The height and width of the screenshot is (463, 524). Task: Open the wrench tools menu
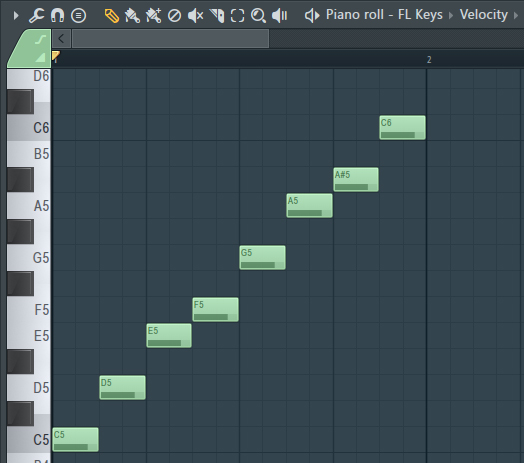pos(36,15)
